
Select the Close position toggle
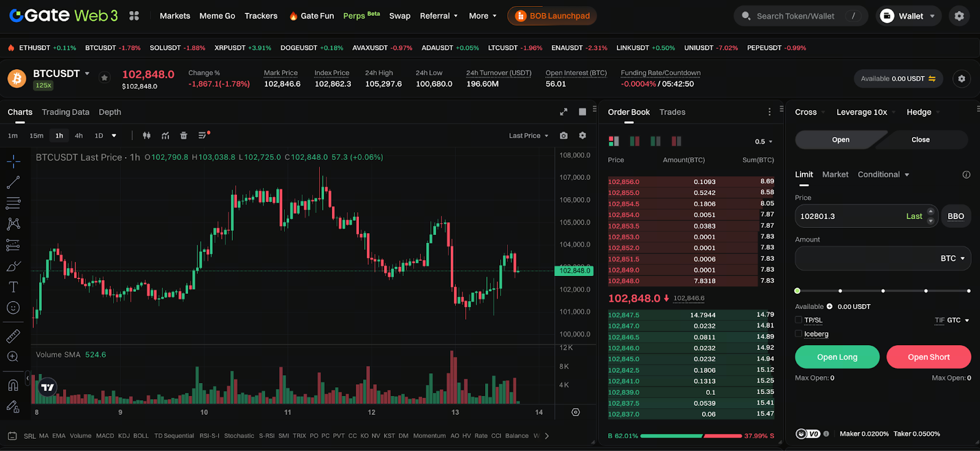(x=921, y=140)
